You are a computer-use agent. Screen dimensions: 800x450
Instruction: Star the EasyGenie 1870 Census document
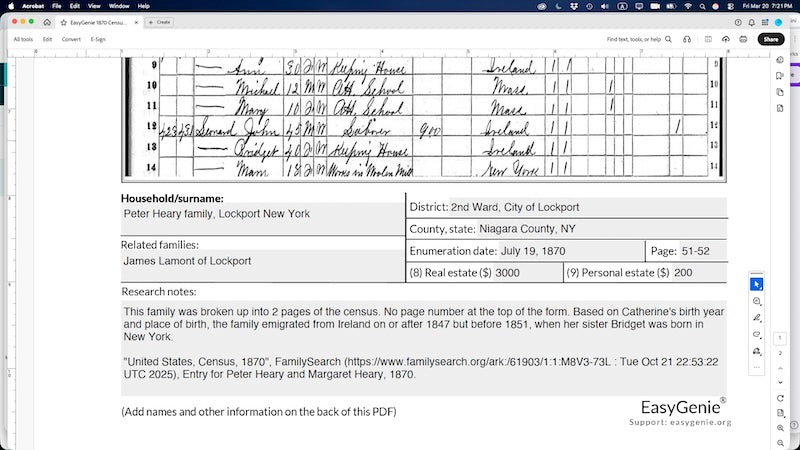click(x=64, y=22)
